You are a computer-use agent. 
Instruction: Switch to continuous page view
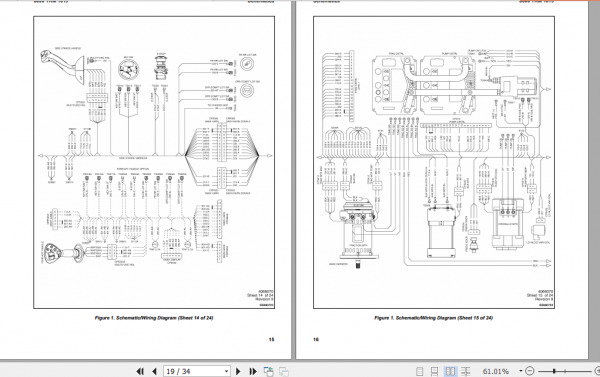pyautogui.click(x=434, y=371)
